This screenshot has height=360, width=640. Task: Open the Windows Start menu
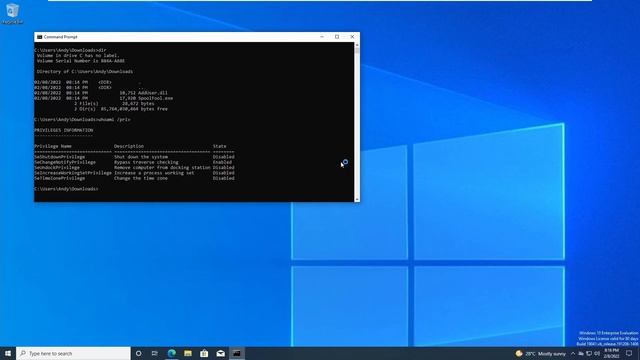coord(8,353)
